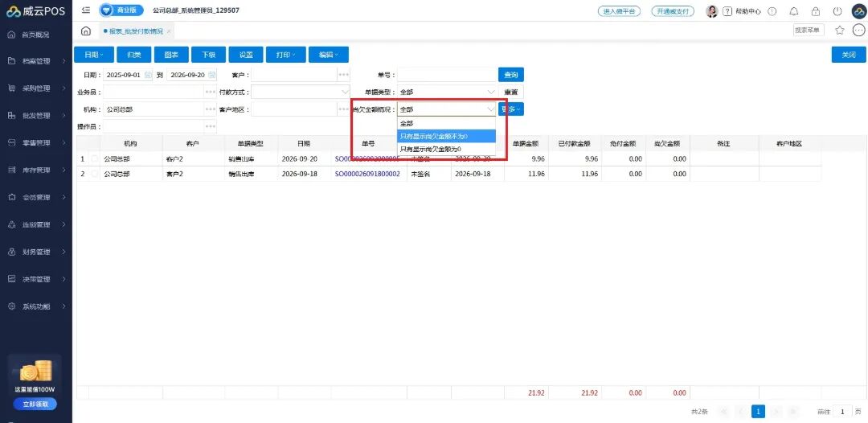The height and width of the screenshot is (423, 868).
Task: Open the notification bell
Action: (794, 11)
